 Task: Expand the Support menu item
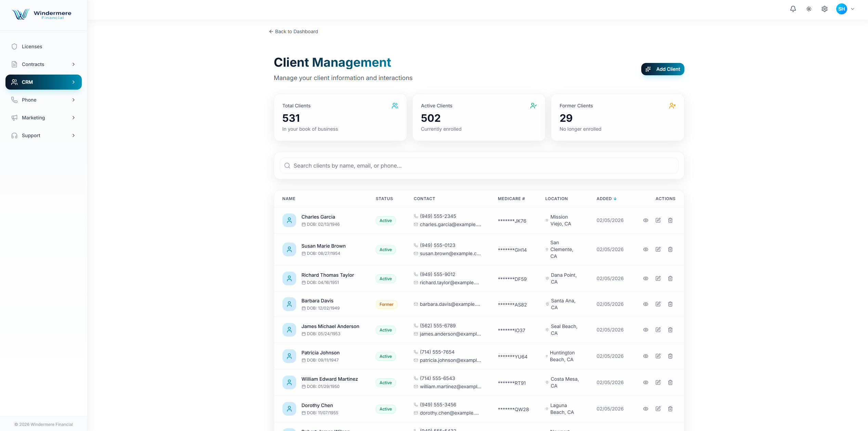coord(74,135)
